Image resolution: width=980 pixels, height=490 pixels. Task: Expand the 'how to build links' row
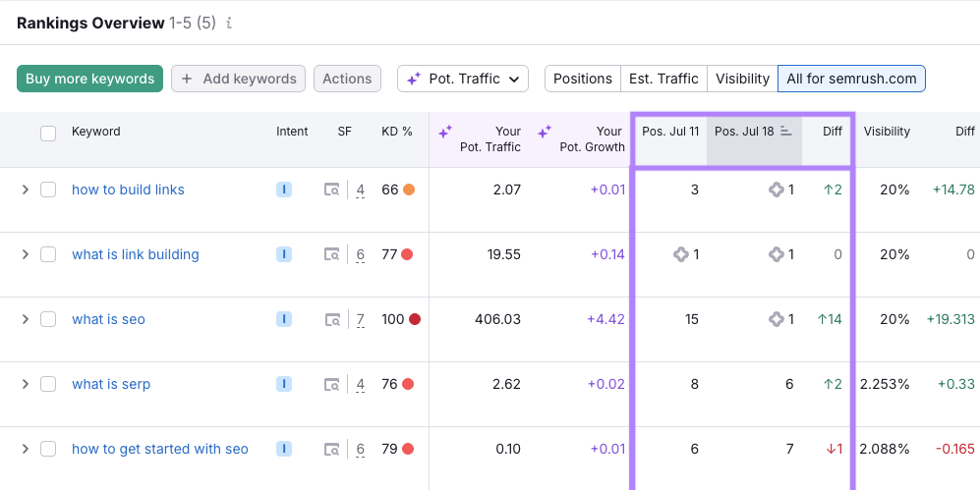point(26,190)
